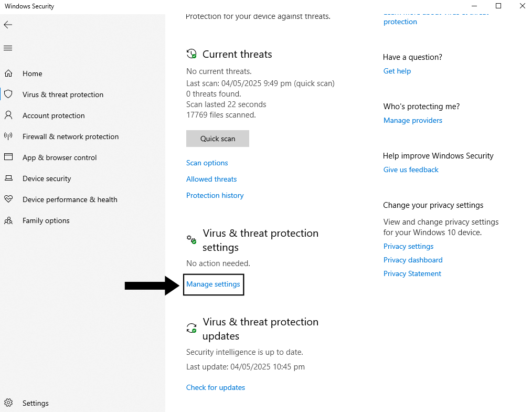
Task: Open the hamburger navigation menu
Action: point(8,48)
